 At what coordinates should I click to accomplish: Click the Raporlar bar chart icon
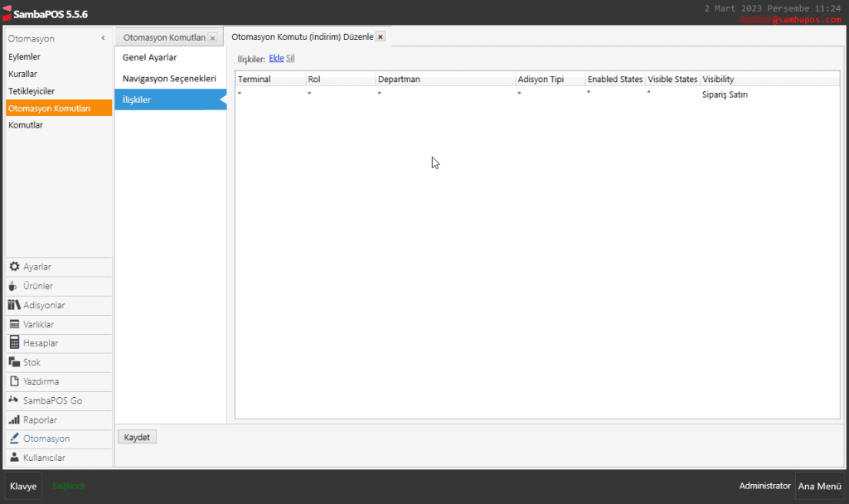(14, 419)
